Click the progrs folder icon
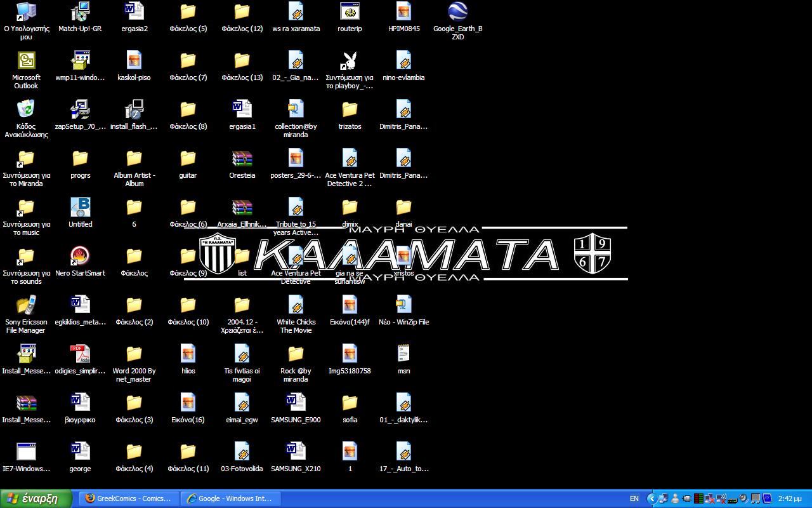Screen dimensions: 812x508 pyautogui.click(x=80, y=158)
